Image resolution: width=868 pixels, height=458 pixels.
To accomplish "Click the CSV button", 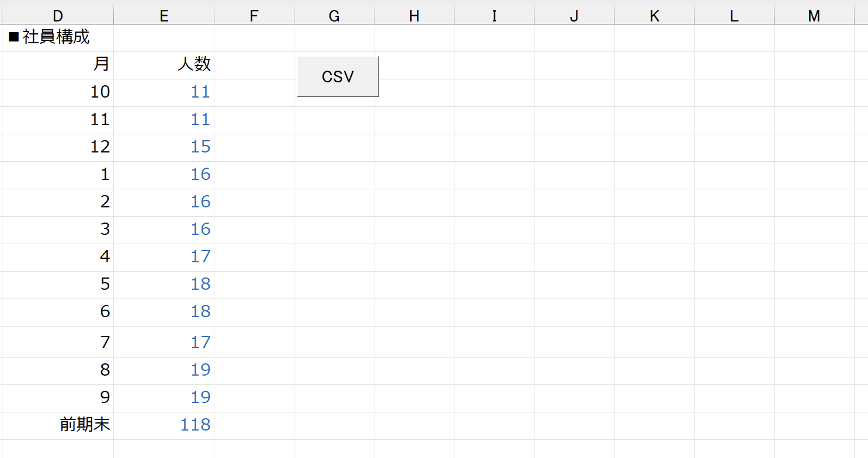I will (x=338, y=77).
